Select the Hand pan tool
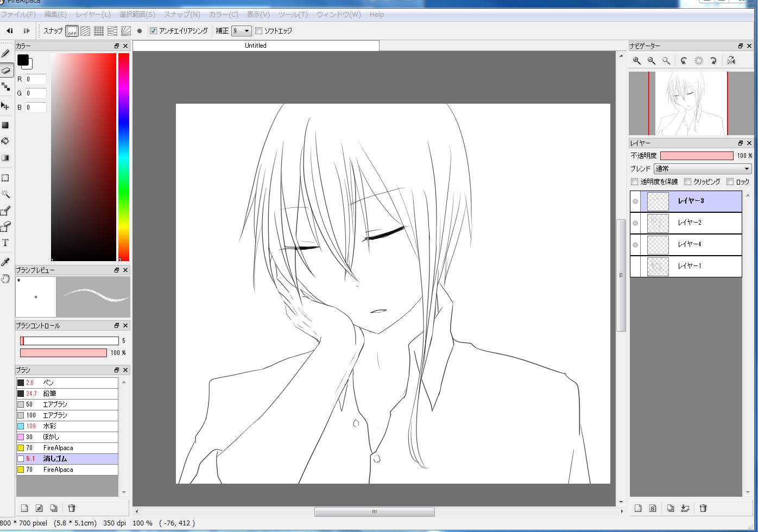 click(5, 278)
